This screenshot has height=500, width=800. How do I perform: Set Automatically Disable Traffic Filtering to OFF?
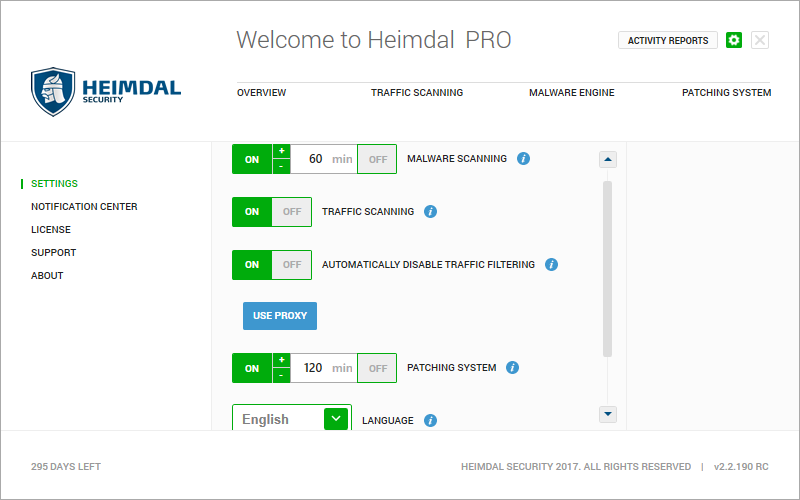(292, 265)
